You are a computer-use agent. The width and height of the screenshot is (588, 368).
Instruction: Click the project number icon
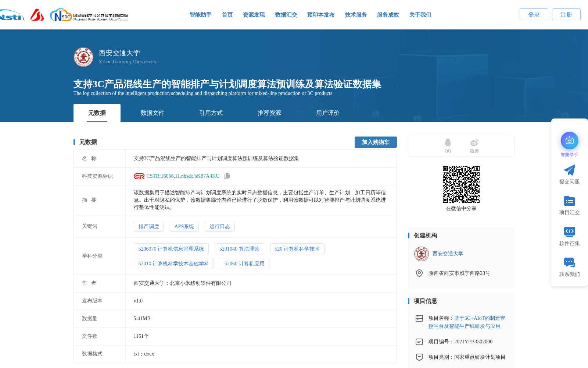coord(419,342)
